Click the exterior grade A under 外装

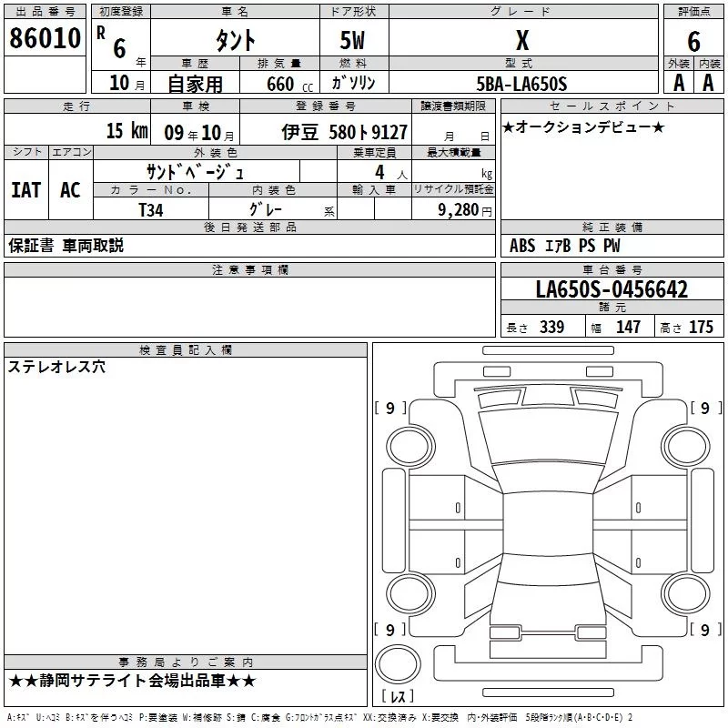click(678, 83)
